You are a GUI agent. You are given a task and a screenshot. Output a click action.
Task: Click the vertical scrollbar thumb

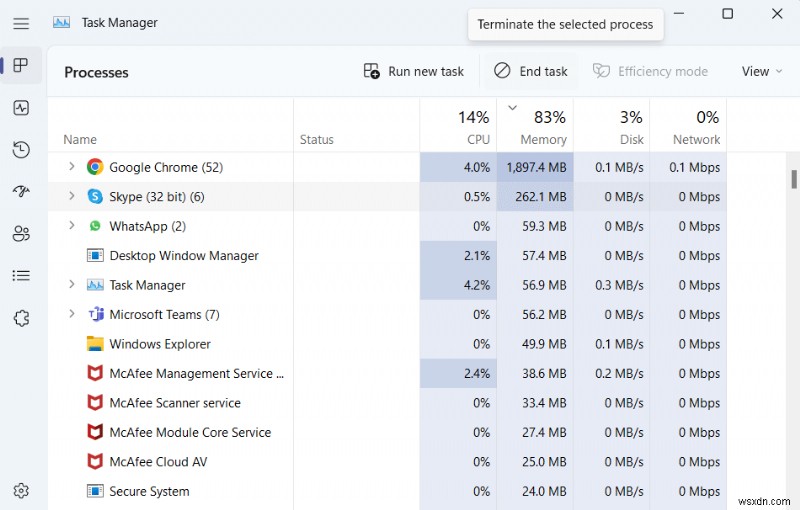pos(794,179)
